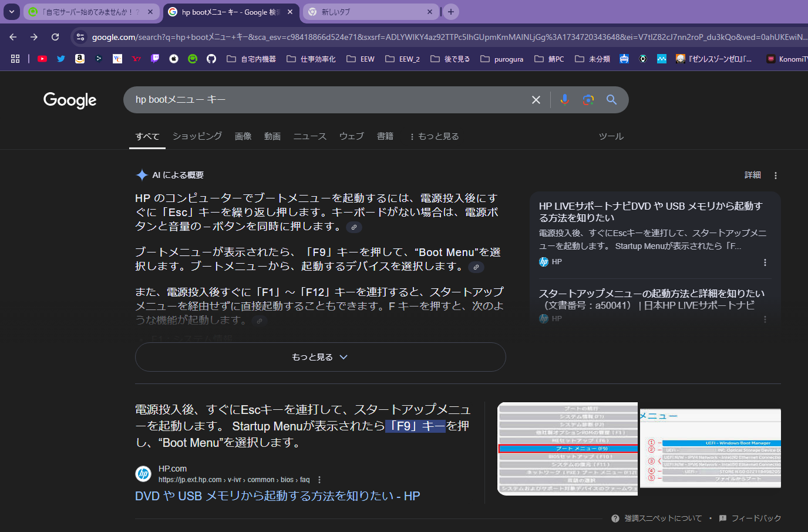Select the すべて search tab
Image resolution: width=808 pixels, height=532 pixels.
click(x=147, y=136)
